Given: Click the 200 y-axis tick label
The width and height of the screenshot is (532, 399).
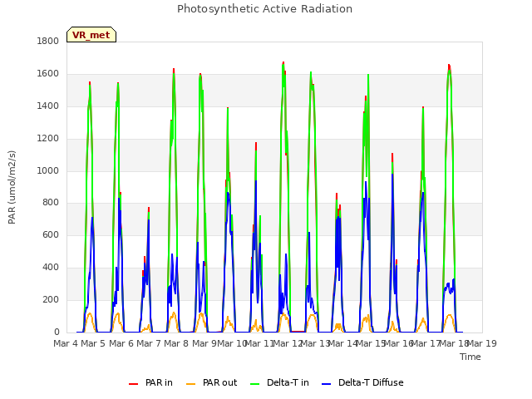Looking at the screenshot, I should [x=51, y=299].
